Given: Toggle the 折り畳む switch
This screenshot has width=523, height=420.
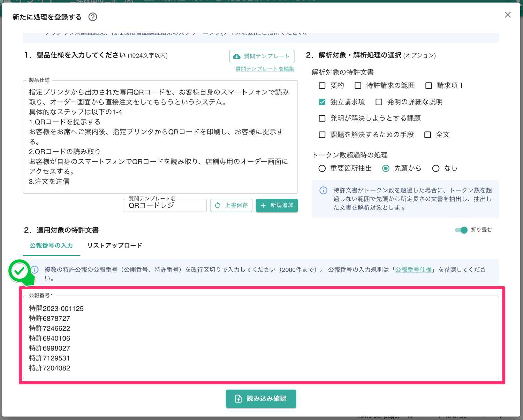Looking at the screenshot, I should [461, 230].
